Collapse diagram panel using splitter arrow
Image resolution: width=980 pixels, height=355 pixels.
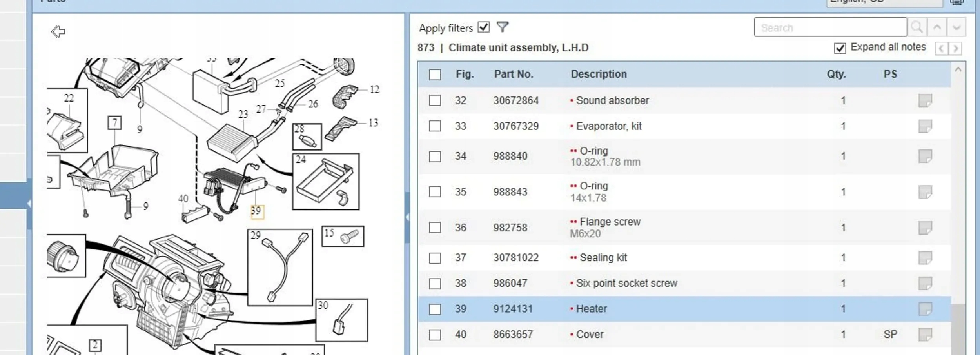[407, 217]
